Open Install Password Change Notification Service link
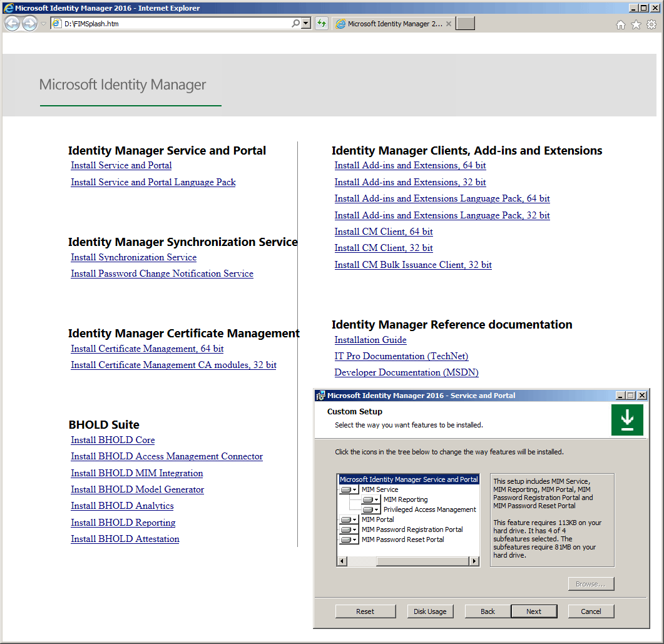Viewport: 664px width, 644px height. 161,274
